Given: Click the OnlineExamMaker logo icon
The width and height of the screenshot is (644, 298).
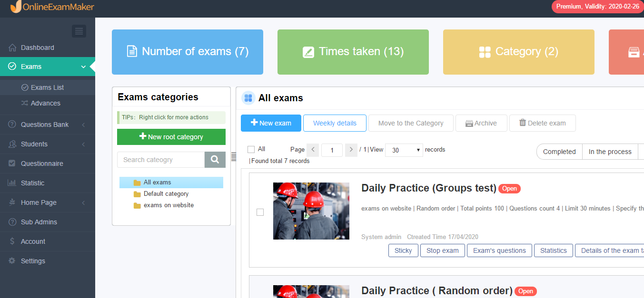Looking at the screenshot, I should tap(16, 7).
